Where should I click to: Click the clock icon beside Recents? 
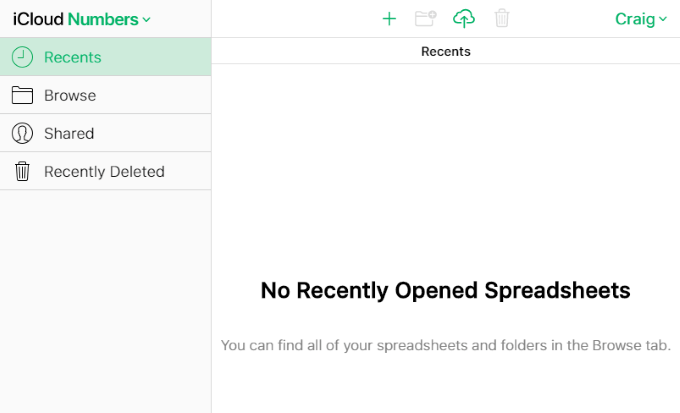[x=22, y=57]
